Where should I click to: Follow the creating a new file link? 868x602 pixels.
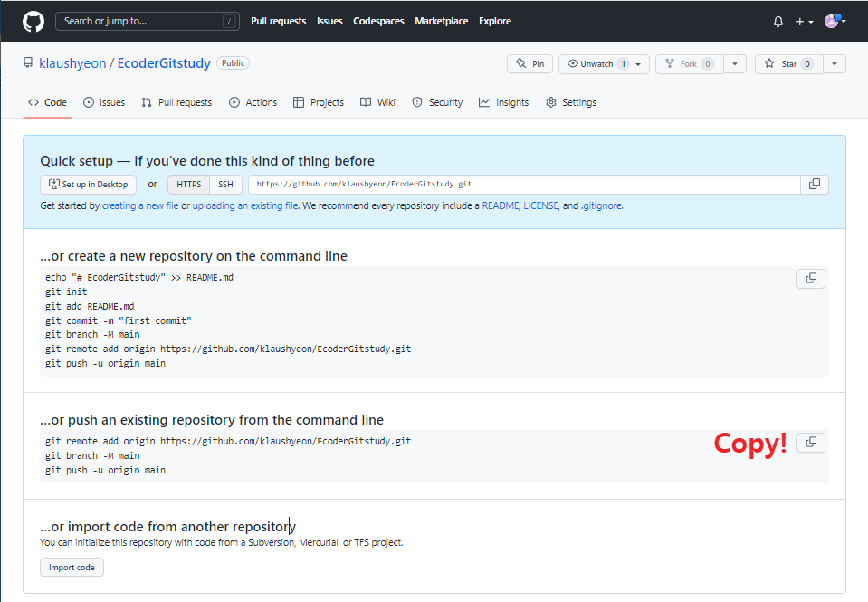(140, 206)
